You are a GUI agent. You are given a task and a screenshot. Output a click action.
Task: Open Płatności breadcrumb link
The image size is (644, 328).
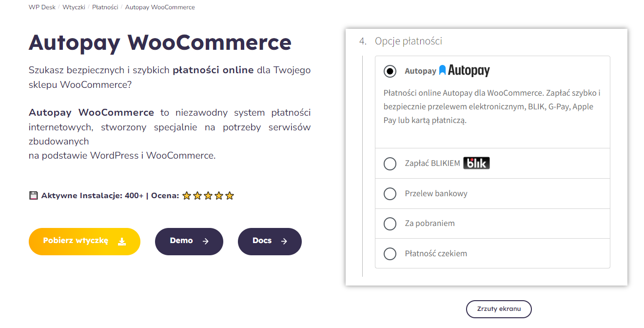click(105, 7)
